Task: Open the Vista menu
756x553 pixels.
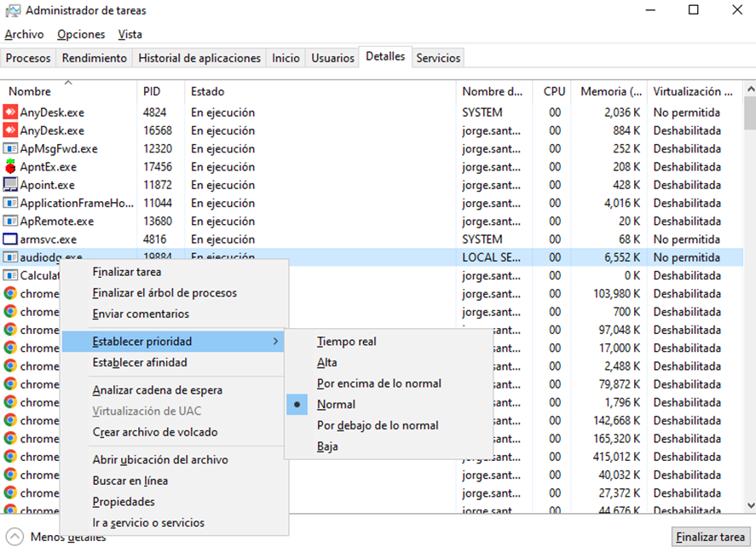Action: (x=130, y=34)
